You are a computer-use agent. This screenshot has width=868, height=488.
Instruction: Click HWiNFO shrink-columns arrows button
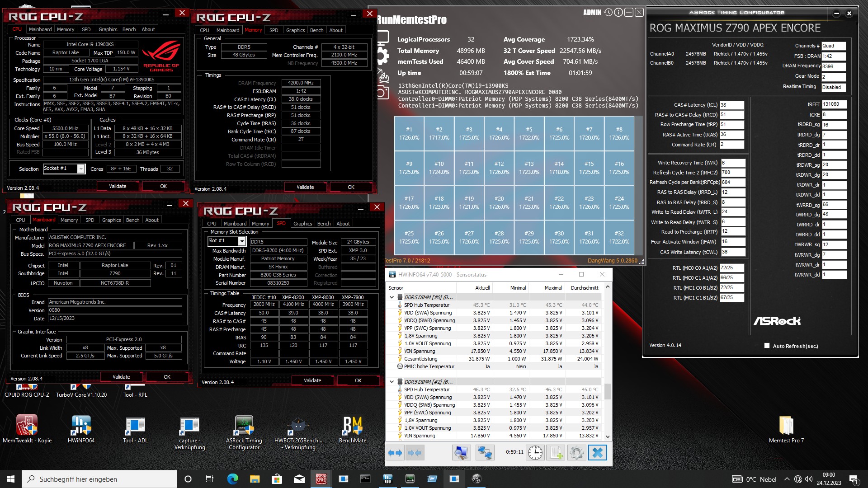415,453
